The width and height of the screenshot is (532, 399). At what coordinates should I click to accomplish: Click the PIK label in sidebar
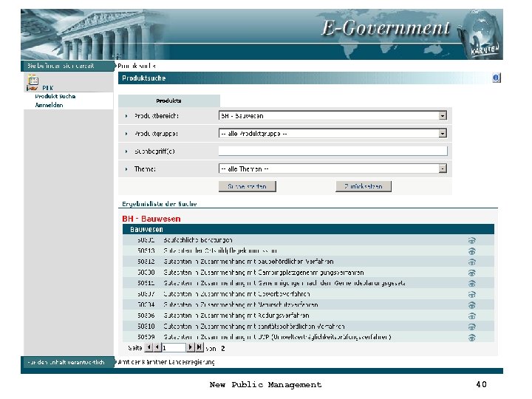47,88
